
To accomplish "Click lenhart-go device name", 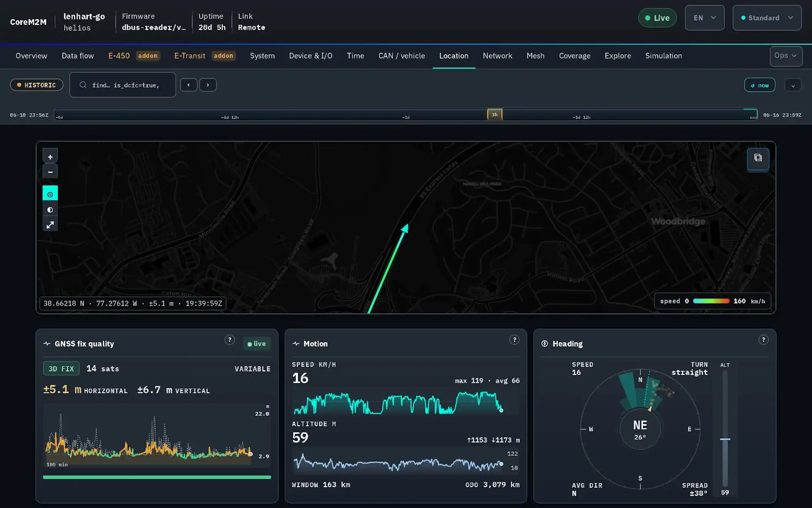I will point(84,17).
